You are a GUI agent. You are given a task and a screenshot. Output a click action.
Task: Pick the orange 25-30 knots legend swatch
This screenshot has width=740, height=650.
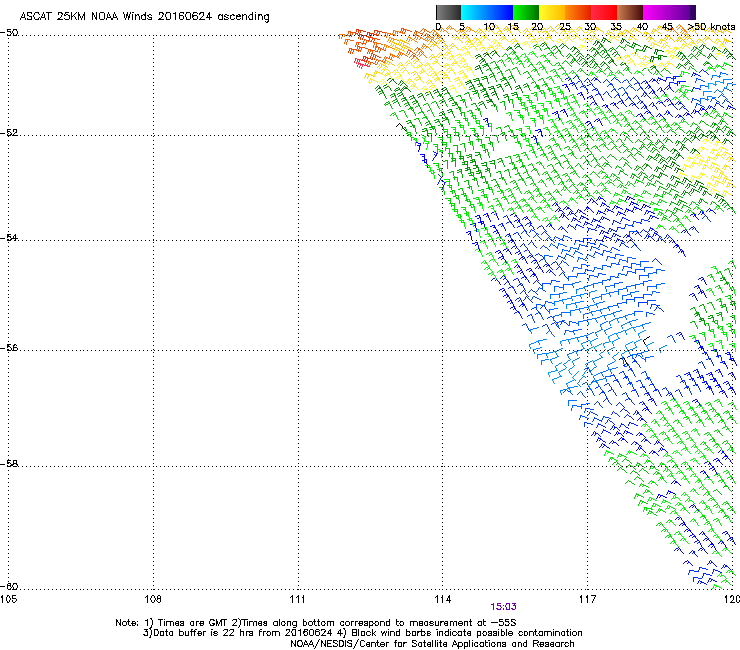(x=578, y=12)
